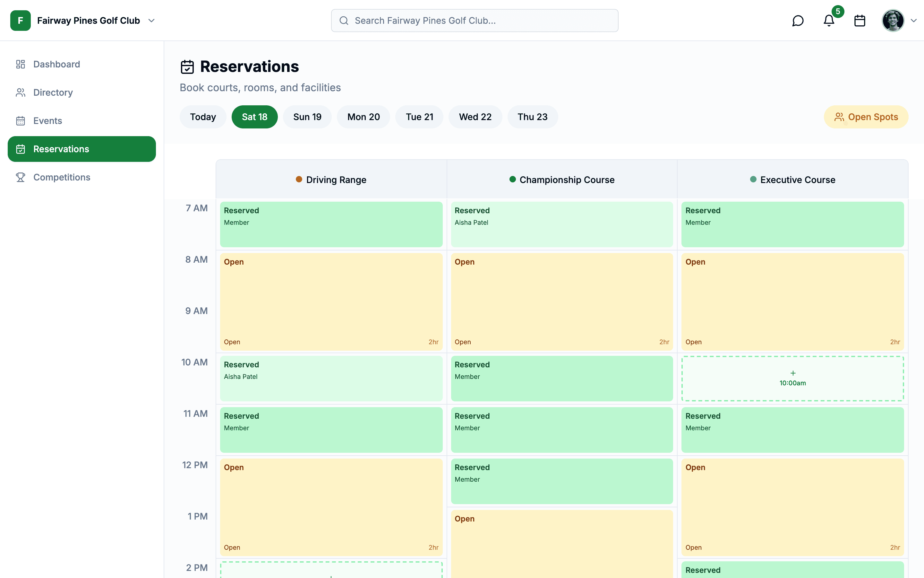Click the orange Driving Range color dot
Viewport: 924px width, 578px height.
[x=299, y=179]
